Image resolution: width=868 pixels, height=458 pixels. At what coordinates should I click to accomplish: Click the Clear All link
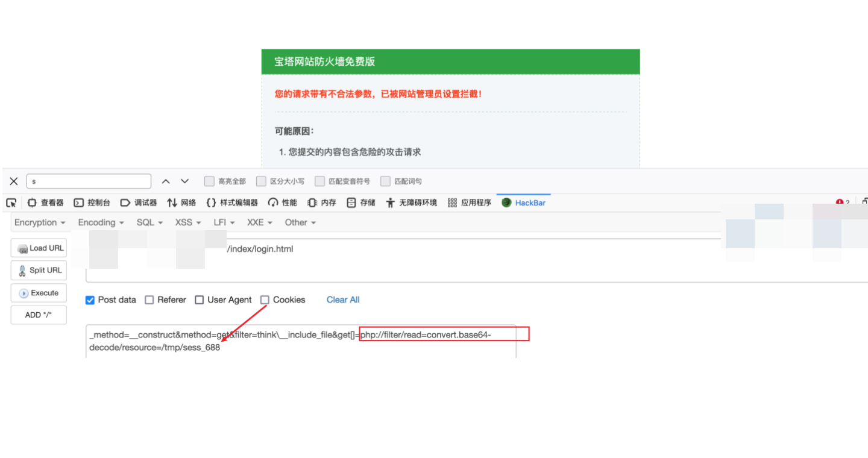pos(343,300)
